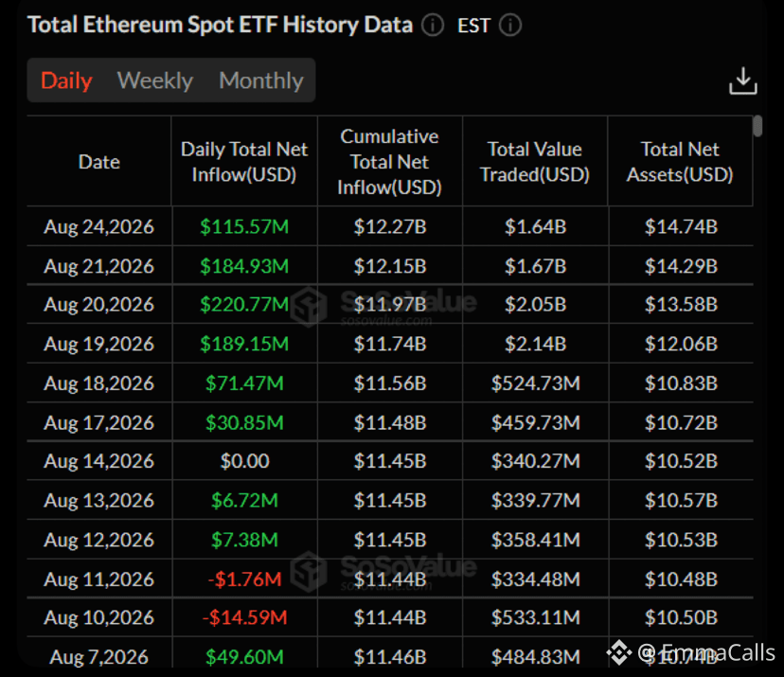Image resolution: width=784 pixels, height=677 pixels.
Task: Click the $220.77M inflow value
Action: click(244, 304)
